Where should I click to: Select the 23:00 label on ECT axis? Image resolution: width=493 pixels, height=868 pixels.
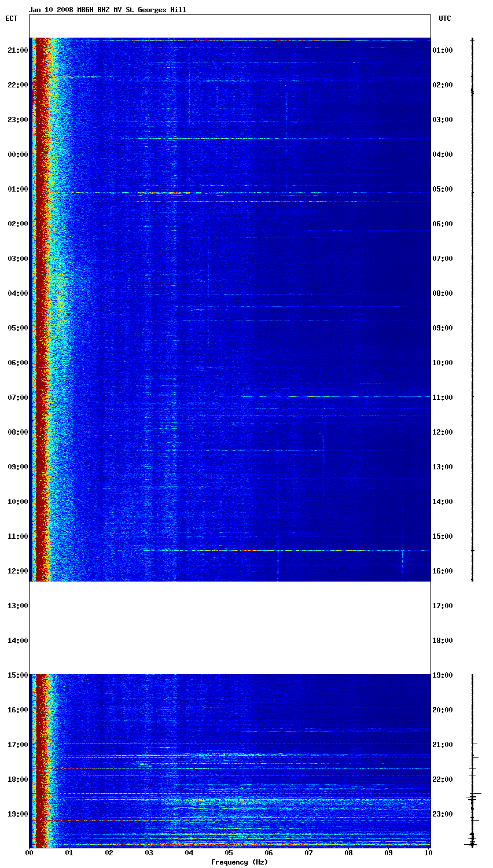(18, 120)
